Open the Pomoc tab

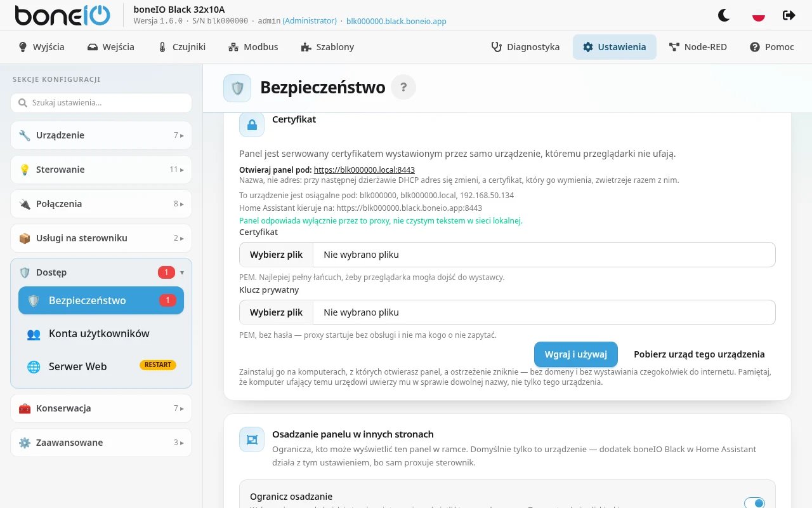pos(772,47)
